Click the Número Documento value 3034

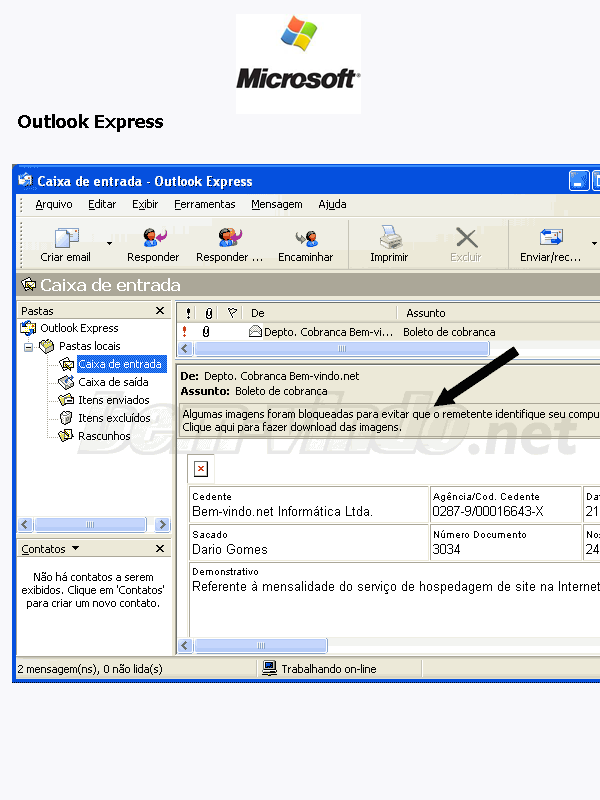pos(446,549)
